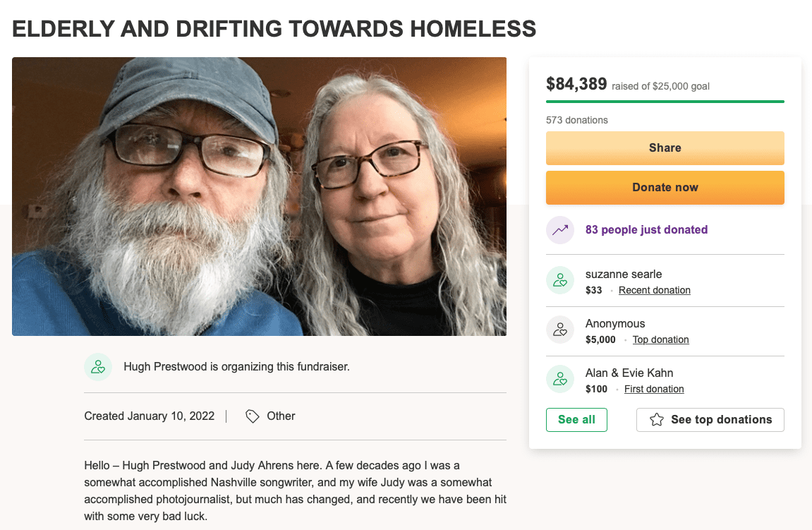The width and height of the screenshot is (812, 530).
Task: Open the Top donation link for the $5,000 gift
Action: tap(660, 339)
